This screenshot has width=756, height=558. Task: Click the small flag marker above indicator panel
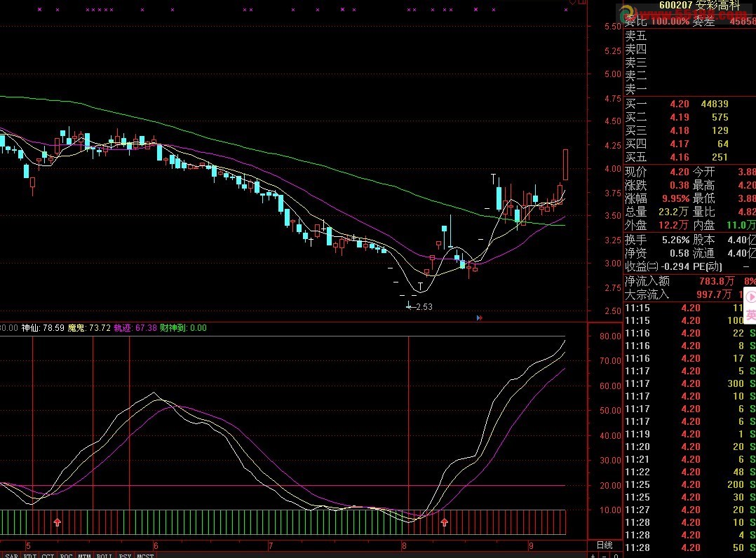tap(479, 318)
